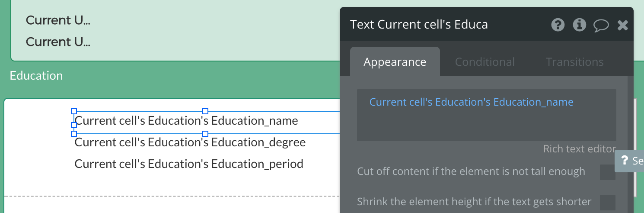The image size is (644, 213).
Task: Select the Education_degree text element on canvas
Action: coord(190,142)
